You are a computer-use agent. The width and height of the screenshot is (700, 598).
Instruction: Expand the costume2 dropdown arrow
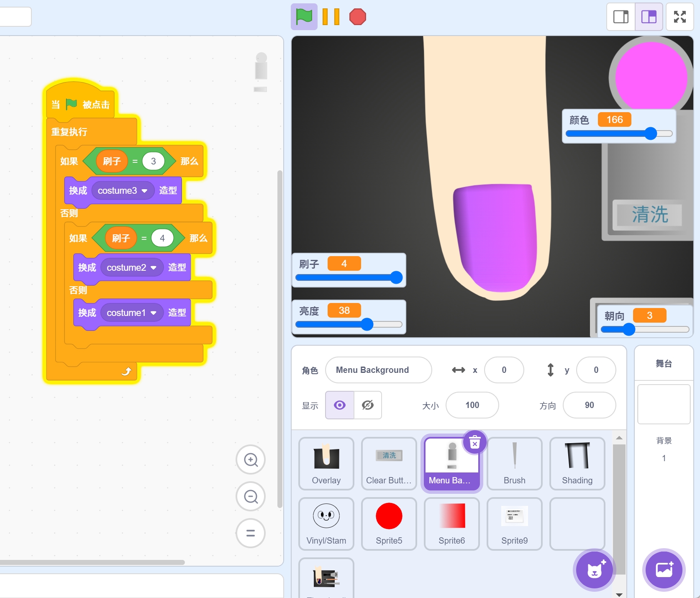tap(154, 268)
